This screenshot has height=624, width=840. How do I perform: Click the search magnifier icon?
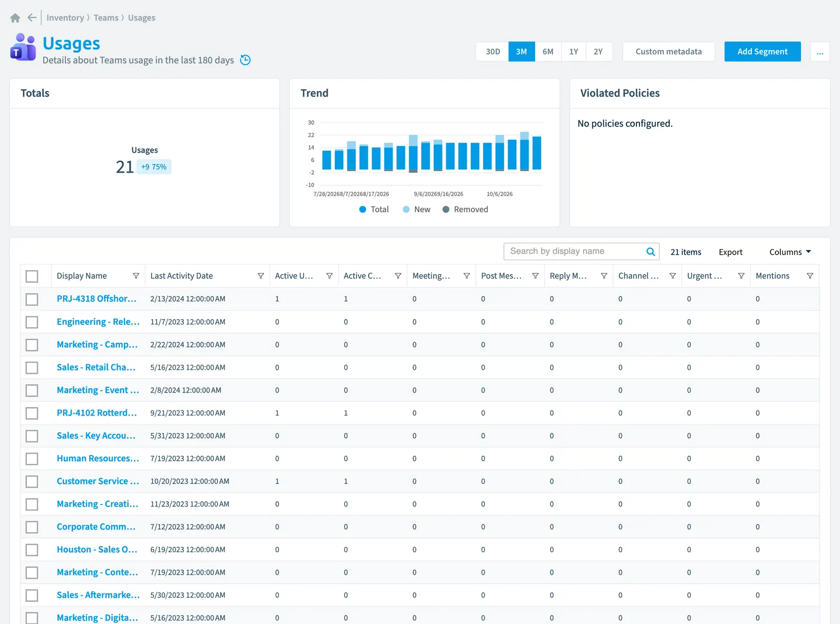point(650,251)
